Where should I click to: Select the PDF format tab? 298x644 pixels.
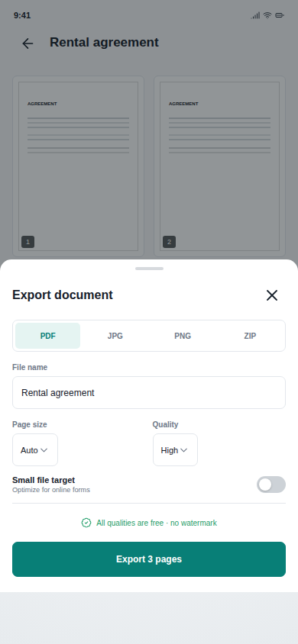47,336
